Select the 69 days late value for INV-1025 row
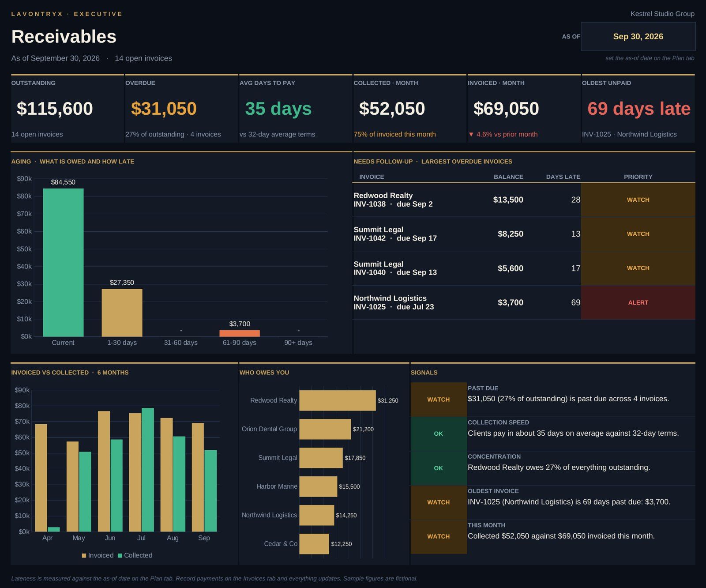 pos(576,302)
